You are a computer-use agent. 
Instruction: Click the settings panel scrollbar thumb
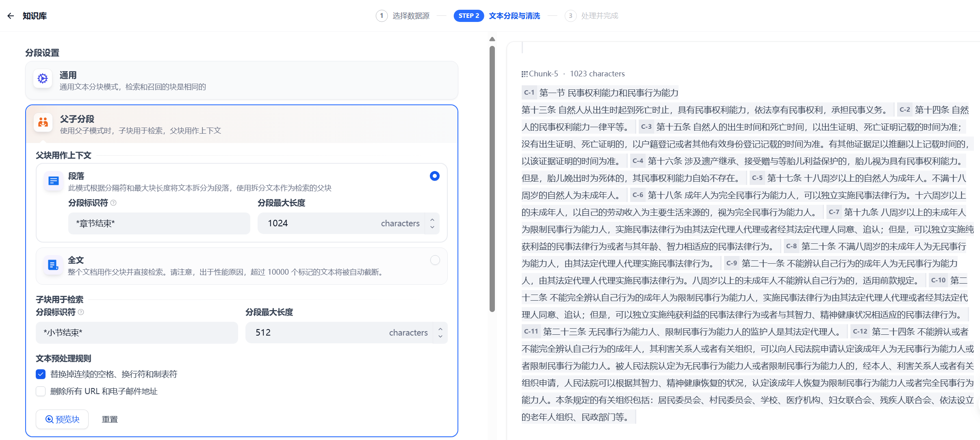492,179
